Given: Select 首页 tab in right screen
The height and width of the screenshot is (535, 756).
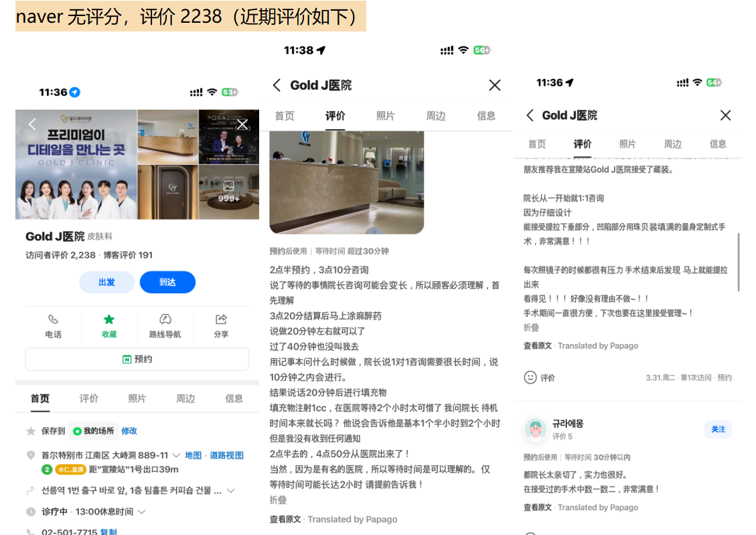Looking at the screenshot, I should click(537, 144).
